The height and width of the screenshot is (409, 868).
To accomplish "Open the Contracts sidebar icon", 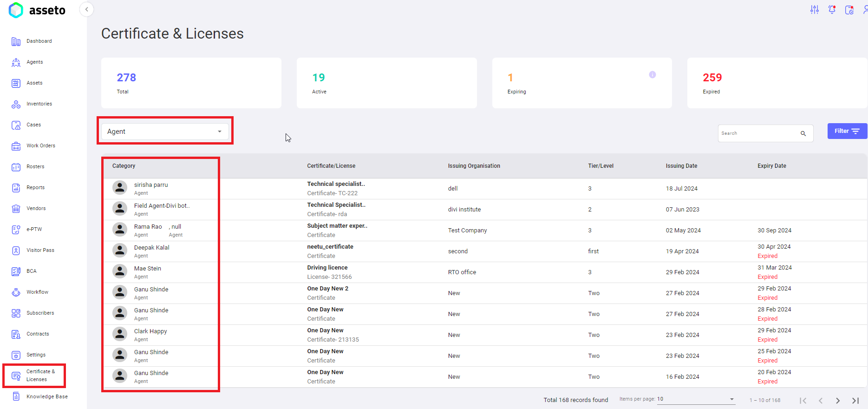I will coord(16,334).
